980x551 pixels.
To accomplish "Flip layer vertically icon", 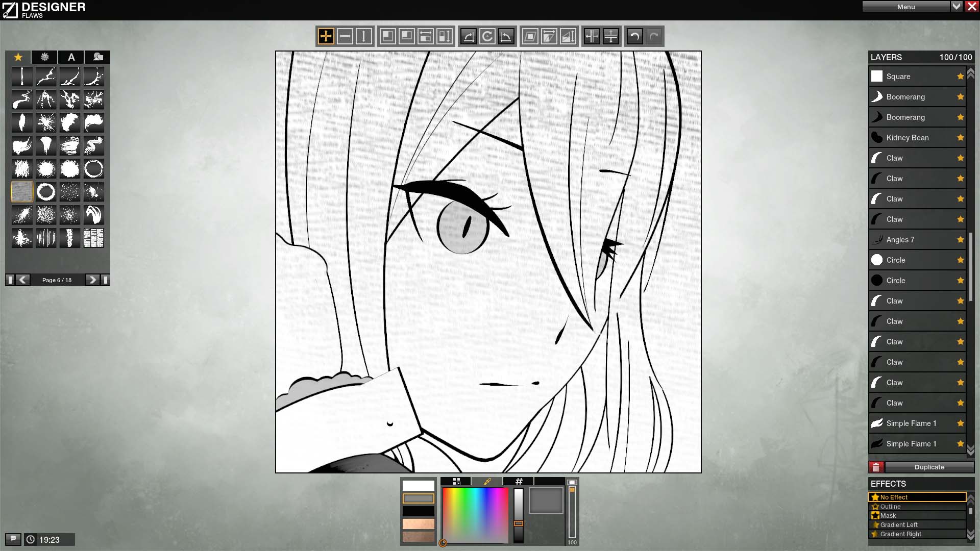I will coord(611,36).
